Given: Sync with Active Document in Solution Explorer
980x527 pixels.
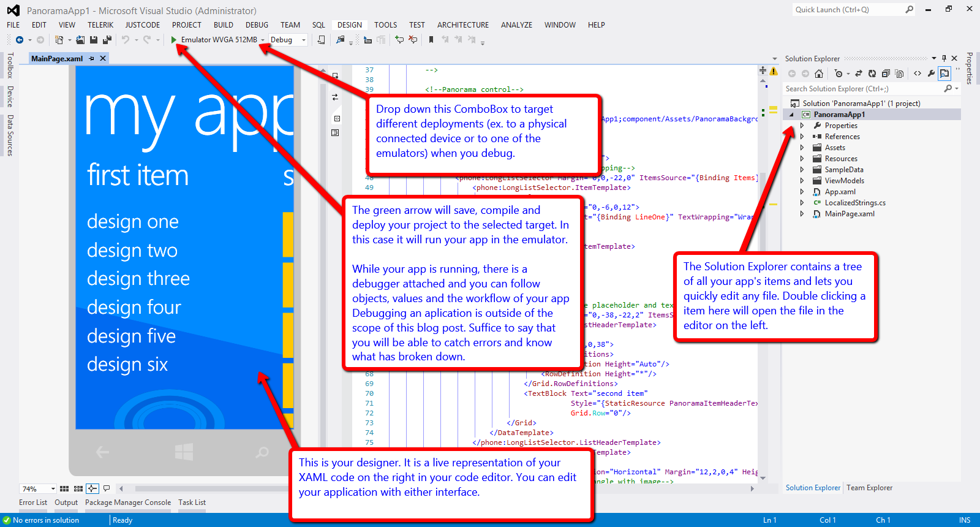Looking at the screenshot, I should (x=859, y=74).
